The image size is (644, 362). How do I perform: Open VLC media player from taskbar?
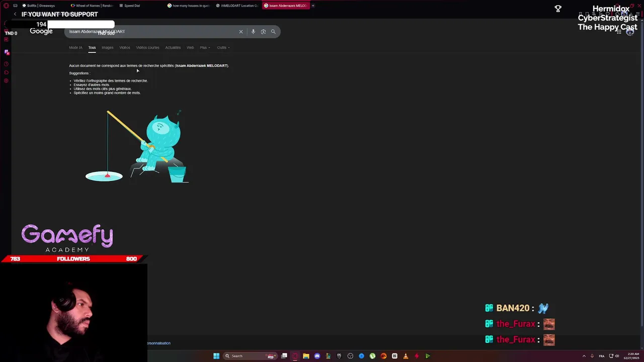(x=406, y=356)
